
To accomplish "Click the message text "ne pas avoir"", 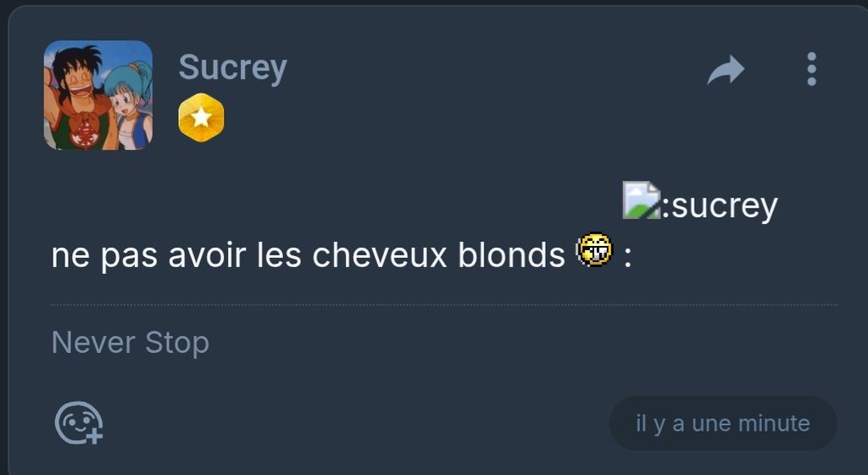I will [x=147, y=255].
